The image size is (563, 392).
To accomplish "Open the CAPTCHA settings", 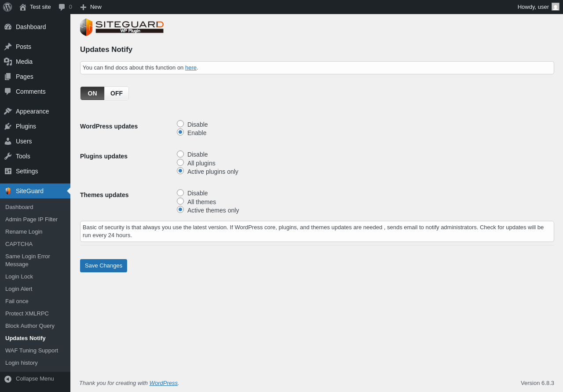I will [35, 244].
